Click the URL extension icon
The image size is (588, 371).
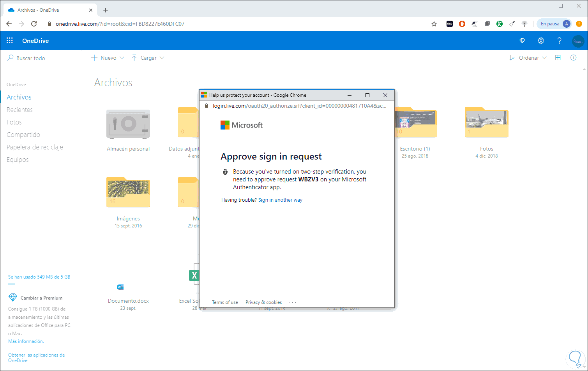coord(450,24)
